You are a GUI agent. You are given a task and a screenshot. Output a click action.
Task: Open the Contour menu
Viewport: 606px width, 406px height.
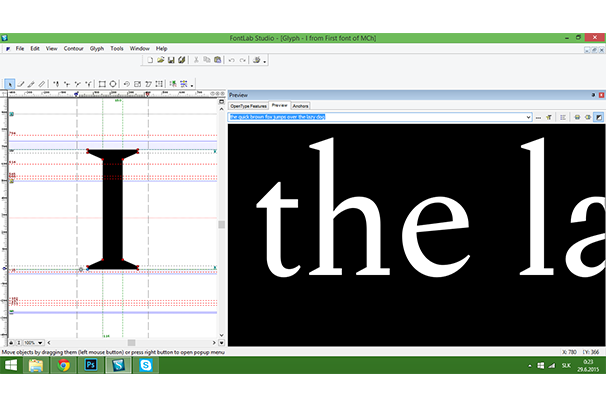click(x=73, y=48)
